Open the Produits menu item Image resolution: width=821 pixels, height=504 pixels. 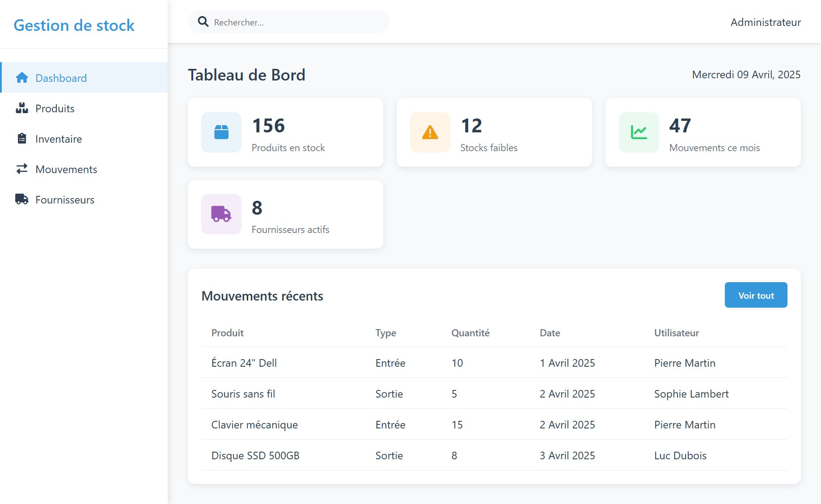[55, 109]
